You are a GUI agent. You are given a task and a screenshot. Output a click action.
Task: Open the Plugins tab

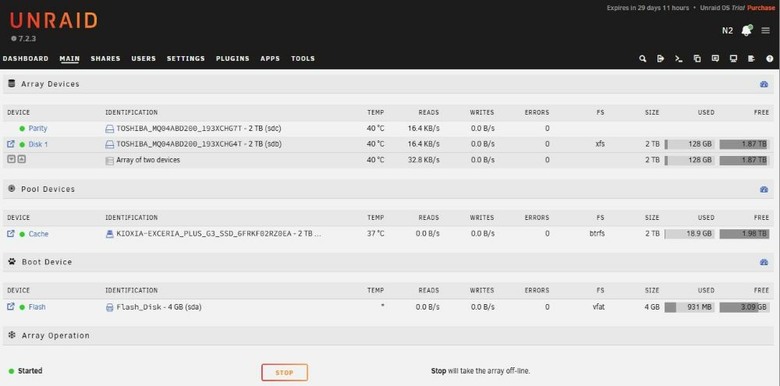(233, 59)
